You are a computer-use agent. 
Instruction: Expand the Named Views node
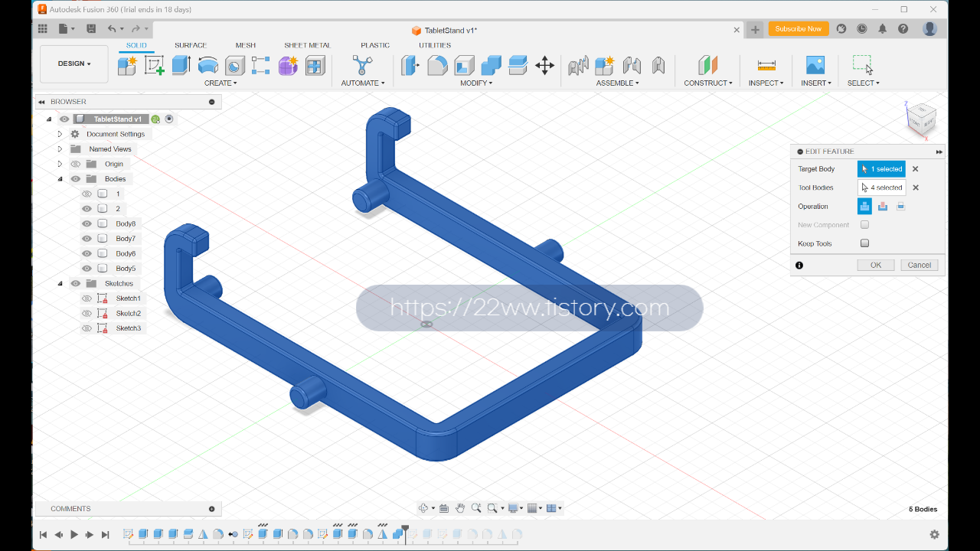tap(60, 149)
